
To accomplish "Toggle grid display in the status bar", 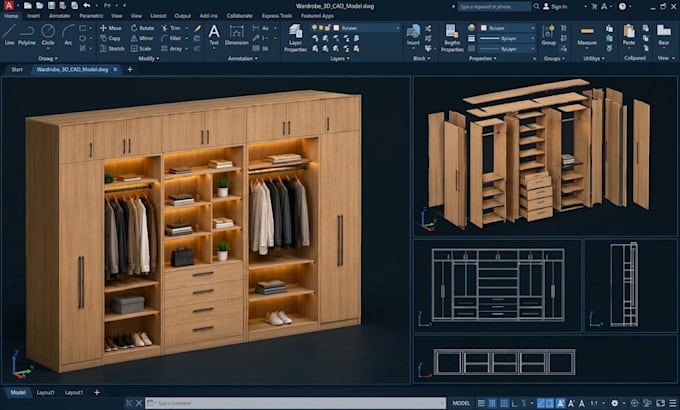I will click(481, 403).
